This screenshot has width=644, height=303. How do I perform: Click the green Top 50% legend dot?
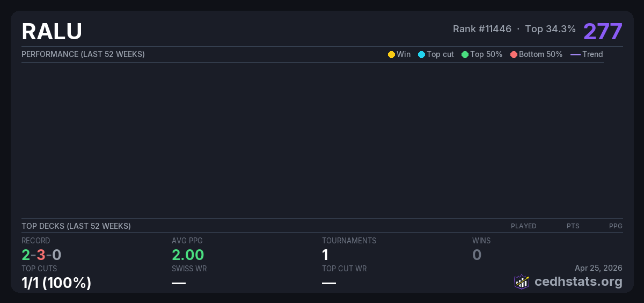pos(465,54)
